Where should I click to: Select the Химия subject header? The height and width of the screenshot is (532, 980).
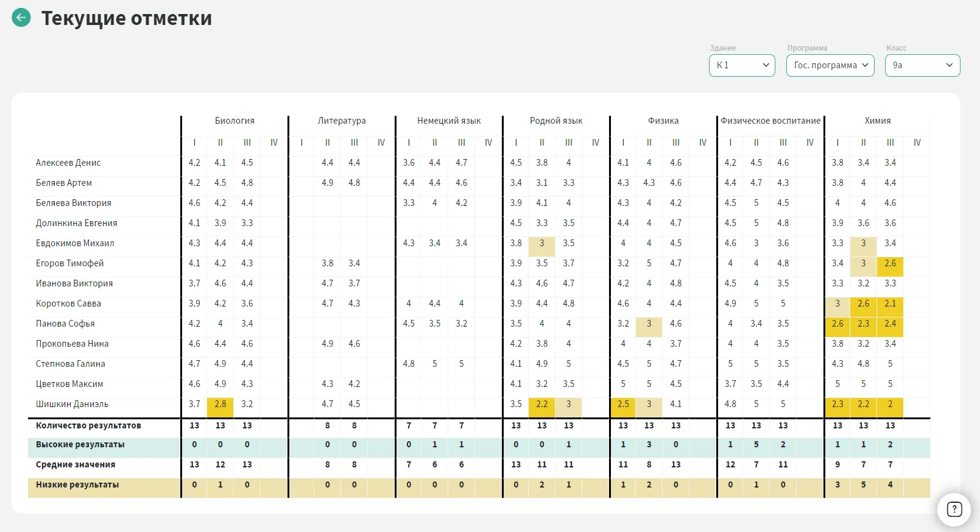click(x=877, y=121)
